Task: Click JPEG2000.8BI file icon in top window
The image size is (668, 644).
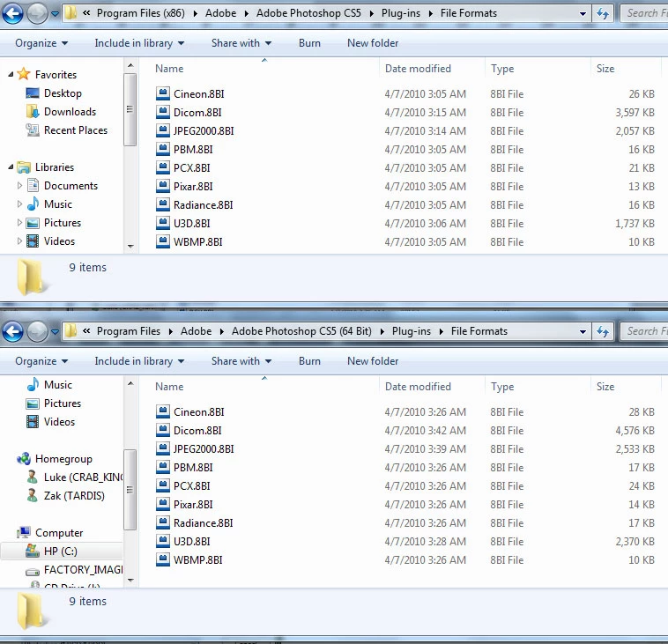Action: 163,130
